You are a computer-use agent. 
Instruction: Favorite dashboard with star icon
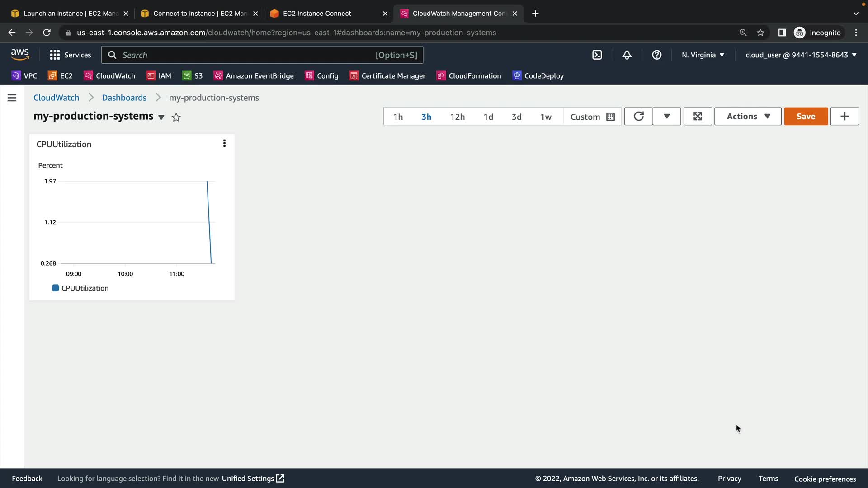176,117
